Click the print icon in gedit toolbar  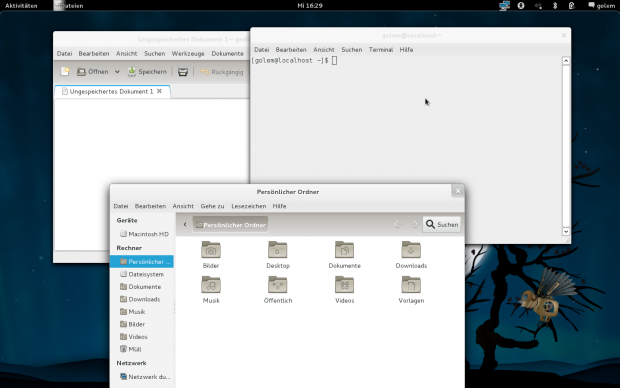click(183, 72)
